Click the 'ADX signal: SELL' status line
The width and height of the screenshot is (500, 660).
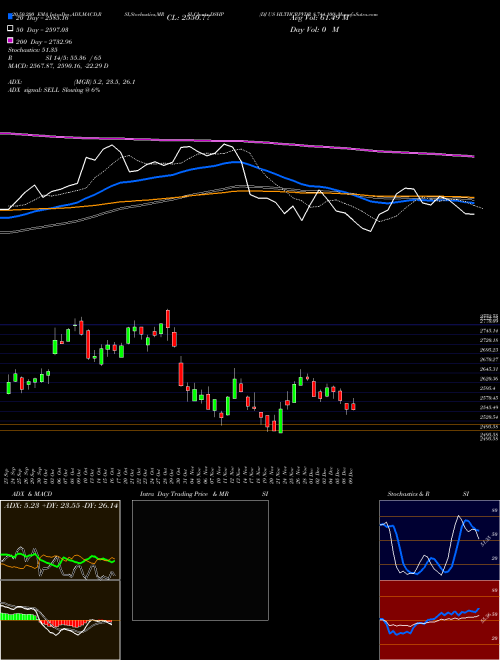tap(54, 90)
